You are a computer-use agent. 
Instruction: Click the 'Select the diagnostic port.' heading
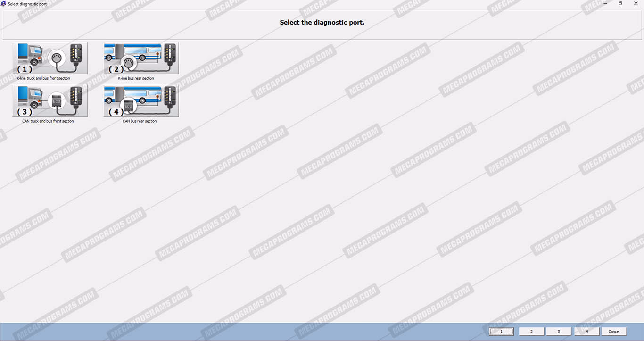(322, 22)
